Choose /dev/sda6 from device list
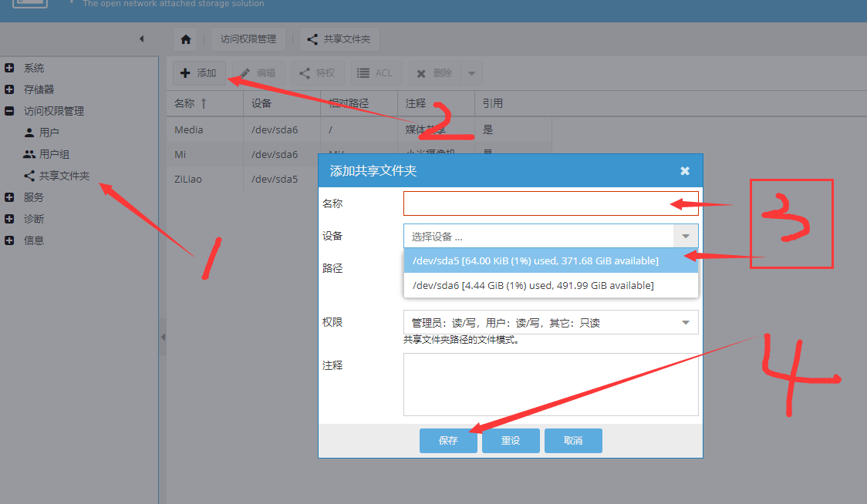Image resolution: width=867 pixels, height=504 pixels. (551, 285)
